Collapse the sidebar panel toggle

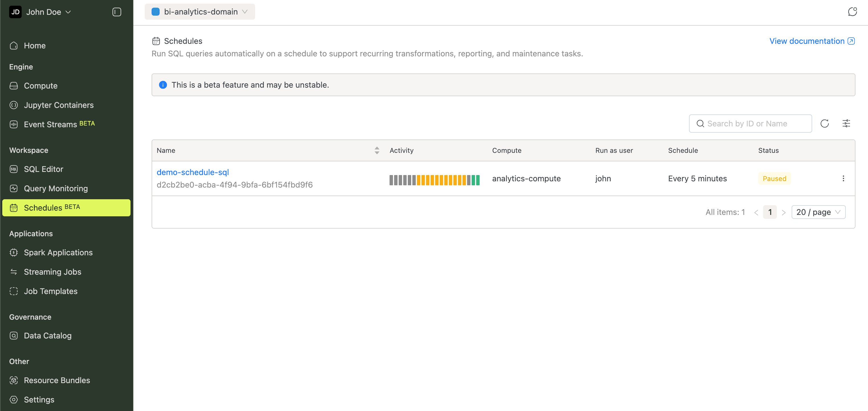(117, 12)
